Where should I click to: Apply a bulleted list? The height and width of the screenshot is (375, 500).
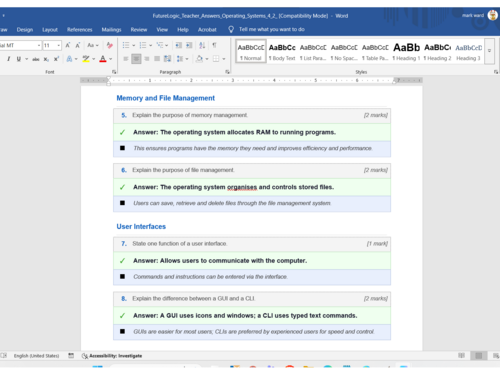click(x=126, y=45)
